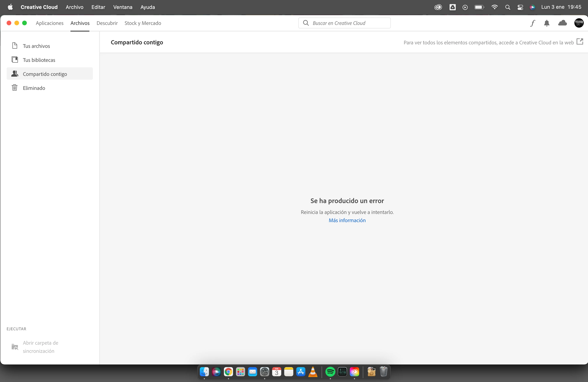Open the user profile avatar

(579, 23)
